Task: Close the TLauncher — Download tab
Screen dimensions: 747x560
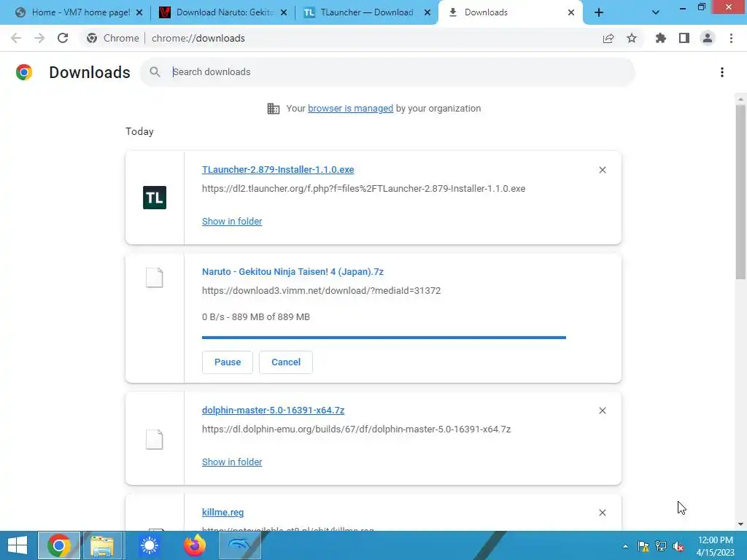Action: (427, 13)
